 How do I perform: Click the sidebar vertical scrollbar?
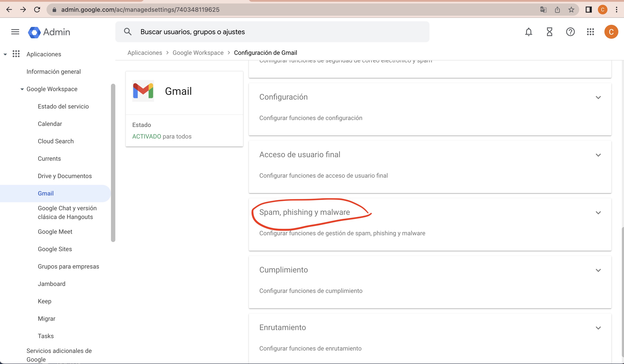[x=113, y=163]
